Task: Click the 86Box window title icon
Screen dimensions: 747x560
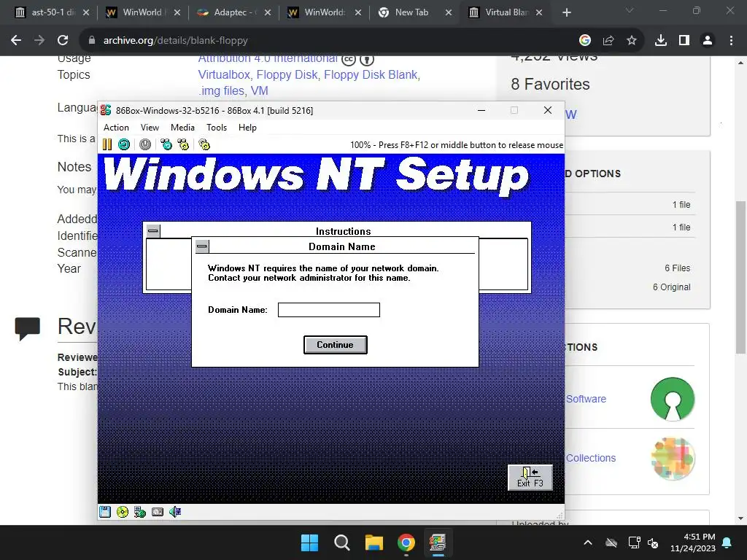Action: [x=106, y=111]
